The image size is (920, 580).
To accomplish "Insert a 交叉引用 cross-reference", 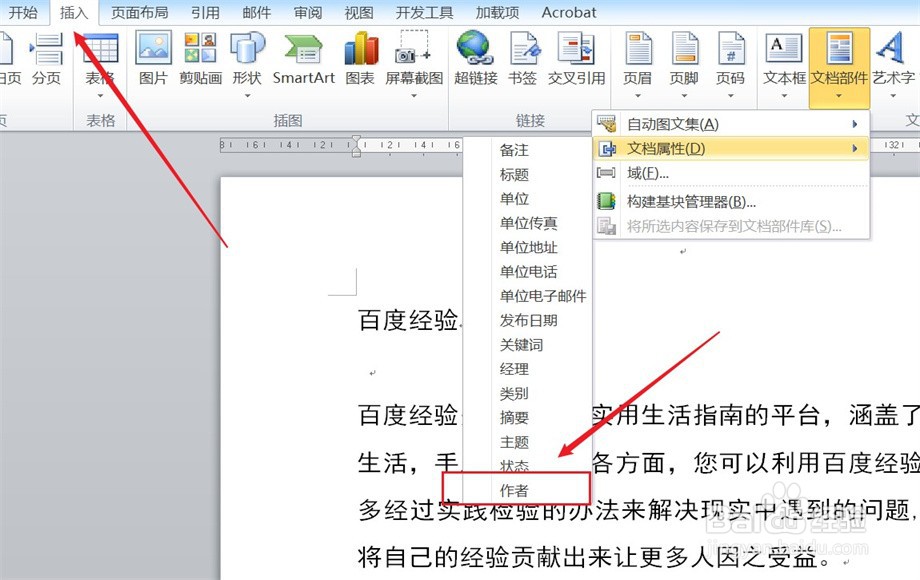I will coord(576,59).
